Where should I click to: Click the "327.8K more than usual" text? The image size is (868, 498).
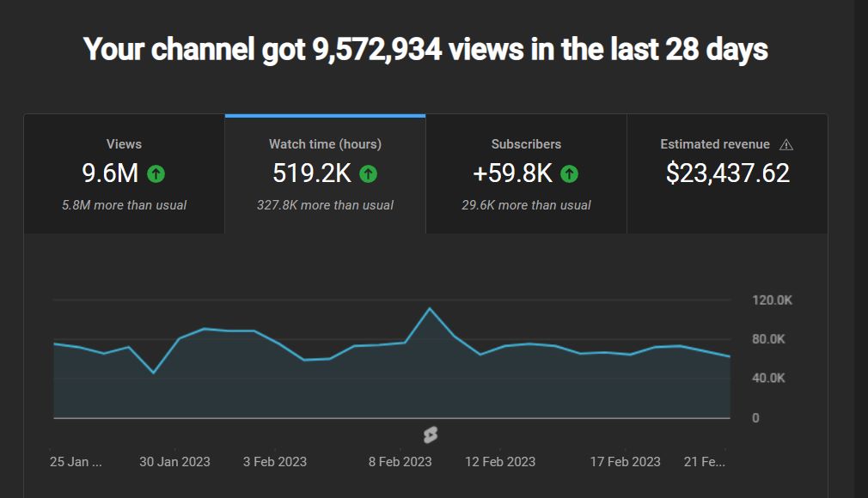coord(325,205)
